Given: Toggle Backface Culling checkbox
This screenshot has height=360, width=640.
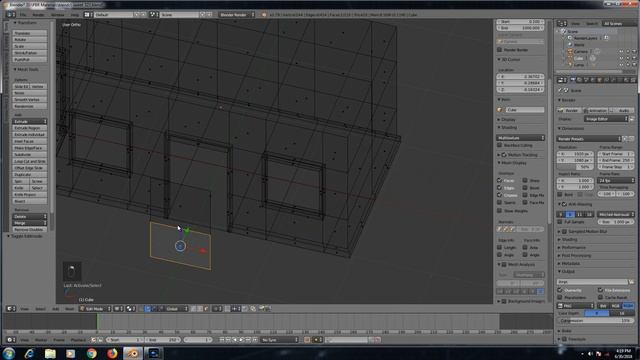Looking at the screenshot, I should click(x=500, y=145).
